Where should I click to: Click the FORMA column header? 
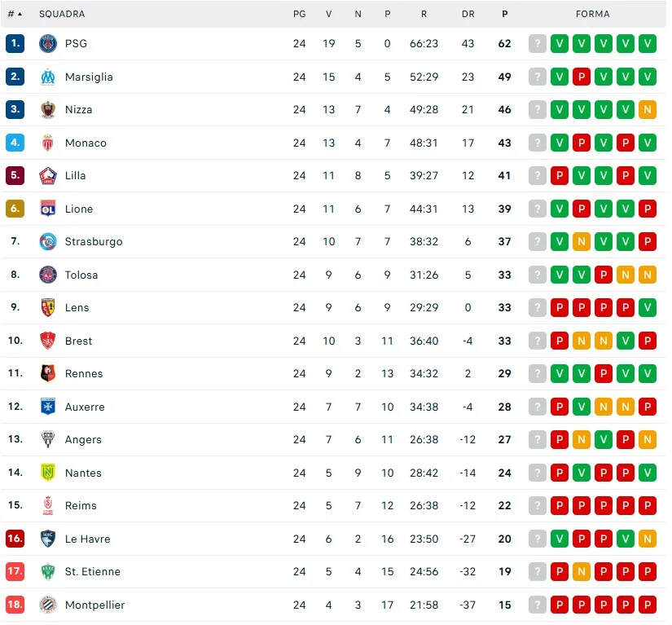pos(592,14)
